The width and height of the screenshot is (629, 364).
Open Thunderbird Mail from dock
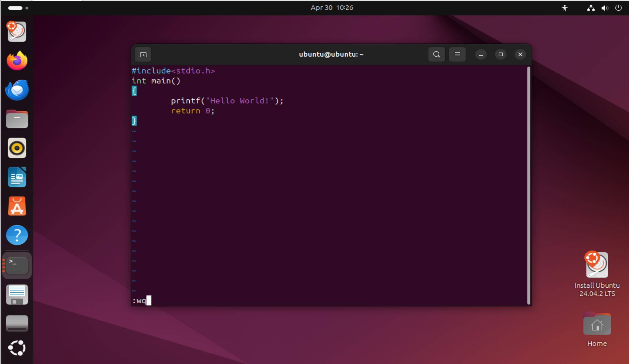(17, 90)
